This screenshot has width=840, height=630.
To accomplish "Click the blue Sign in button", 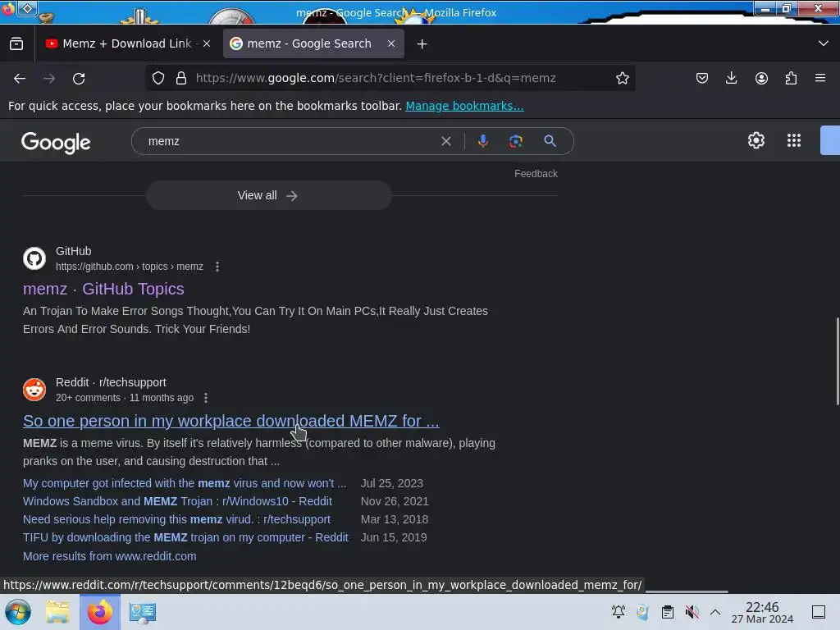I will (x=830, y=140).
